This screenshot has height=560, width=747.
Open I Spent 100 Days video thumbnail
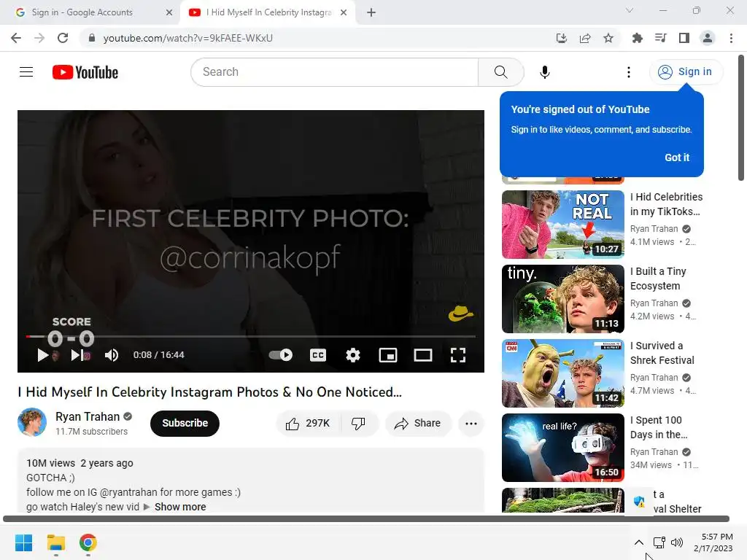[563, 448]
